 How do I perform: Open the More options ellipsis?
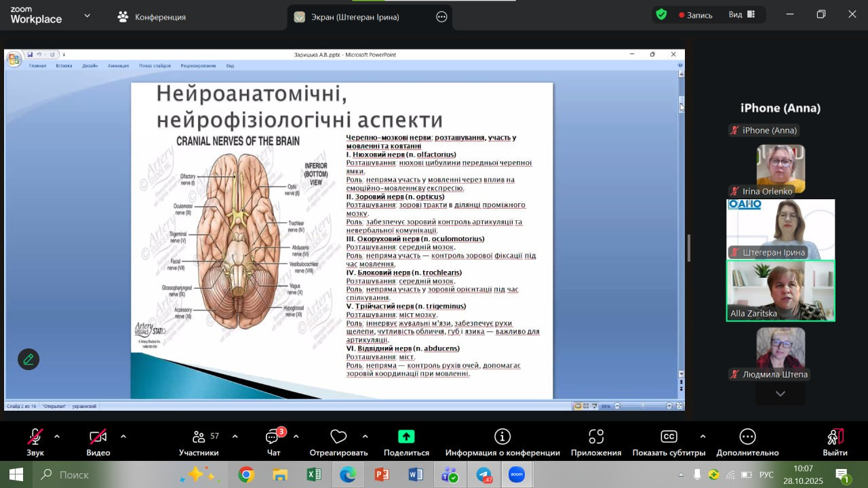(x=747, y=437)
